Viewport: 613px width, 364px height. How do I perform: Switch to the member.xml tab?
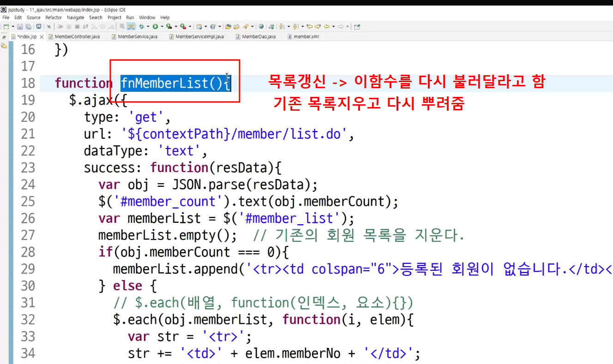303,36
